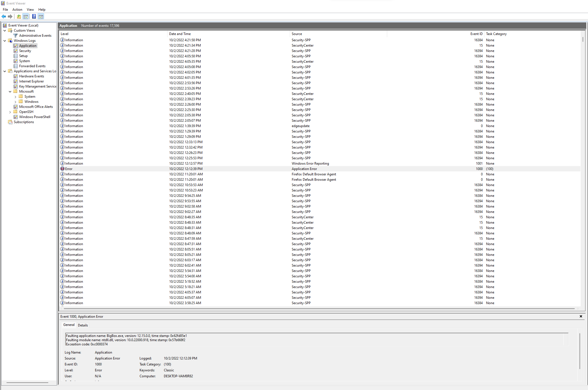The height and width of the screenshot is (390, 588).
Task: Click the blue Help question mark icon
Action: [x=34, y=17]
